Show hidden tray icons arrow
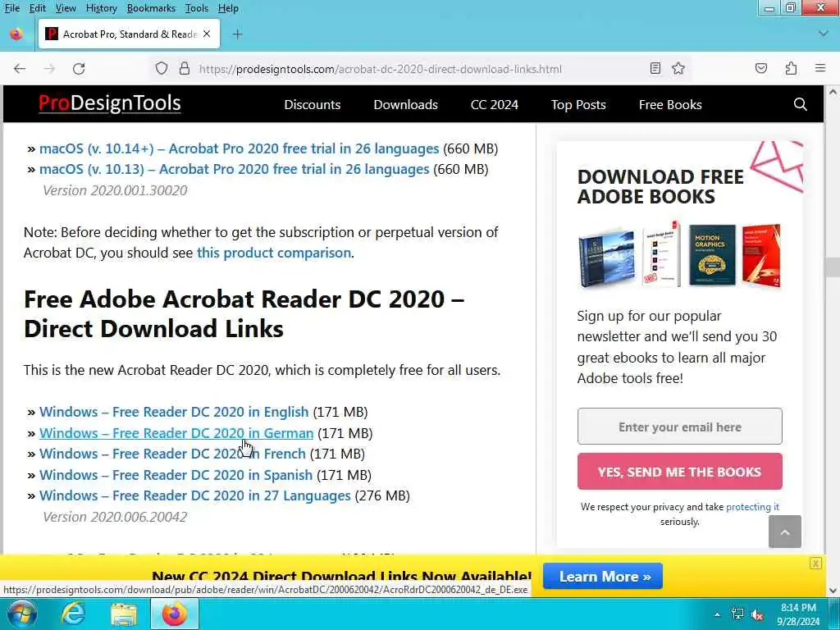Image resolution: width=840 pixels, height=630 pixels. coord(717,614)
